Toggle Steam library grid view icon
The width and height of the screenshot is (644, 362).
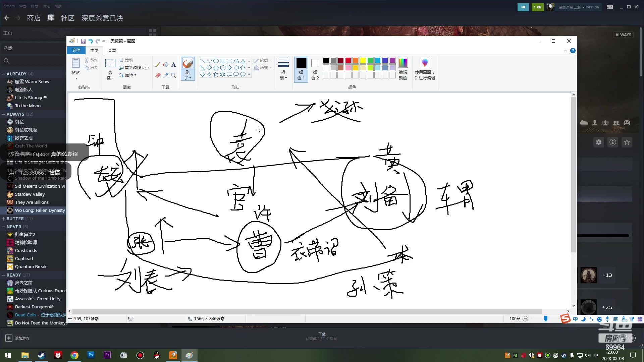click(153, 33)
